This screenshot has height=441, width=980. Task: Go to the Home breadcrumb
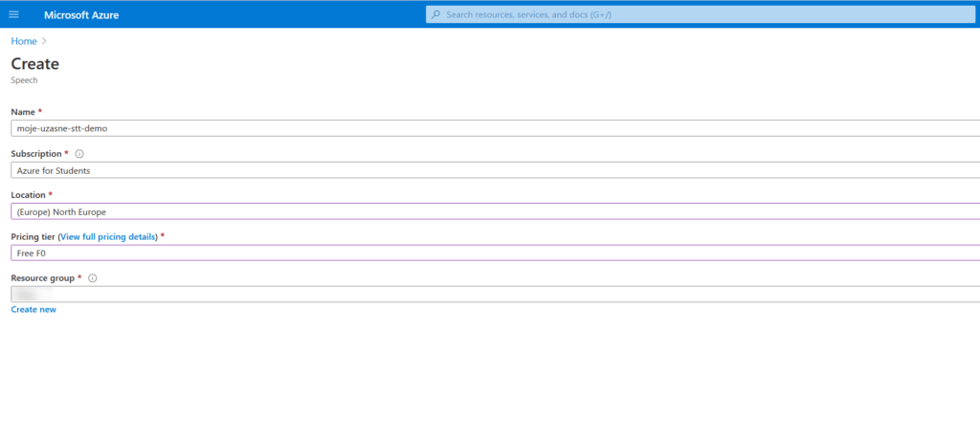pos(24,41)
